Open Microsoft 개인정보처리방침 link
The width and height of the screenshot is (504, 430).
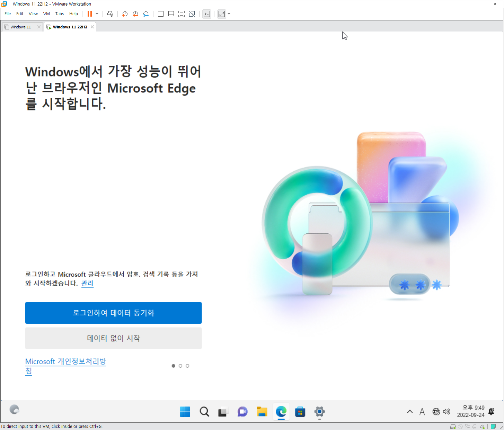pos(65,366)
